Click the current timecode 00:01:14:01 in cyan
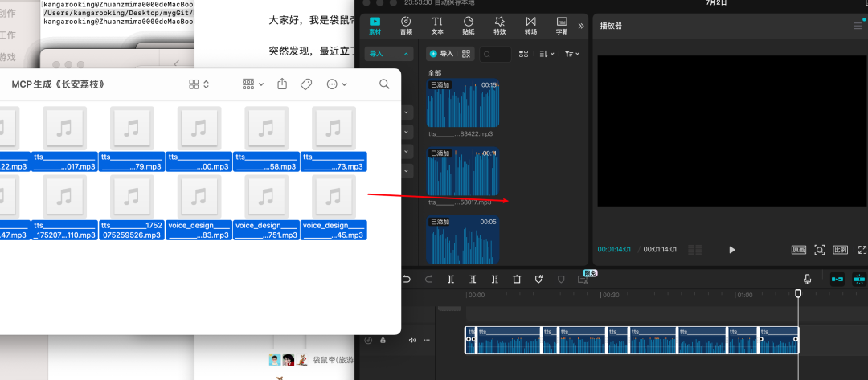 614,250
